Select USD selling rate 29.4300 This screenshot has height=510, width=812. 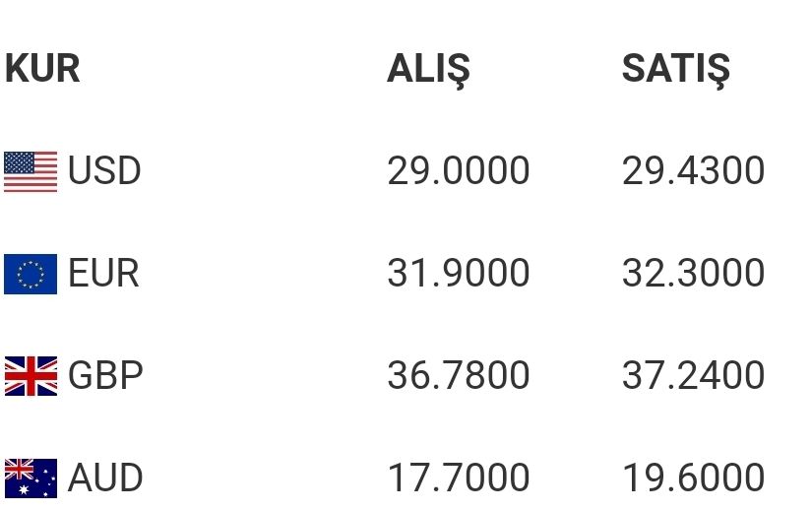(693, 171)
